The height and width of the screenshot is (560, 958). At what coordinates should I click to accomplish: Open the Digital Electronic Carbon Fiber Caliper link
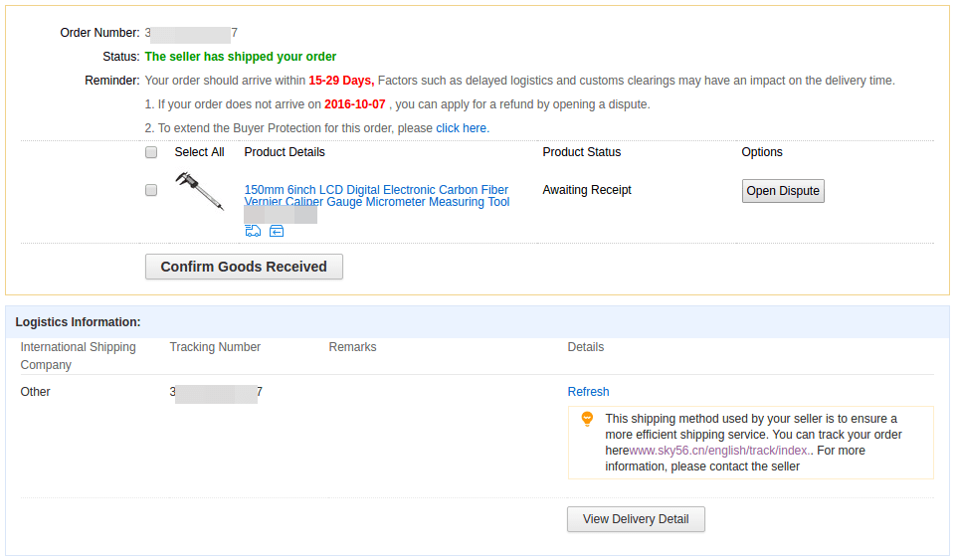(x=376, y=195)
